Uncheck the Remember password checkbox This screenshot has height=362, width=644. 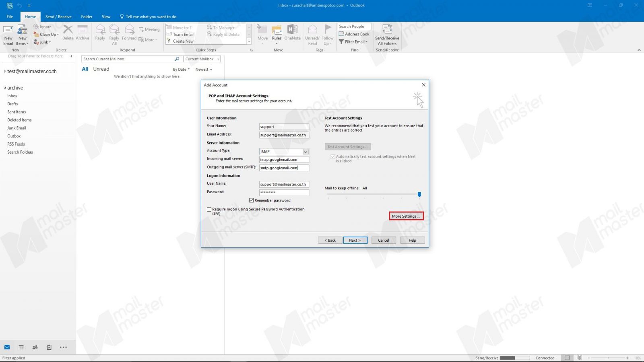click(251, 200)
